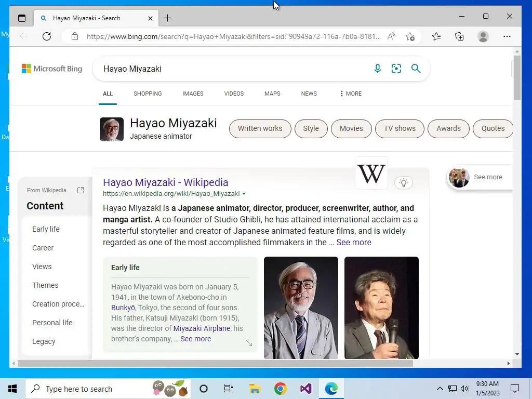Open the Collections icon
This screenshot has height=399, width=532.
click(x=459, y=36)
